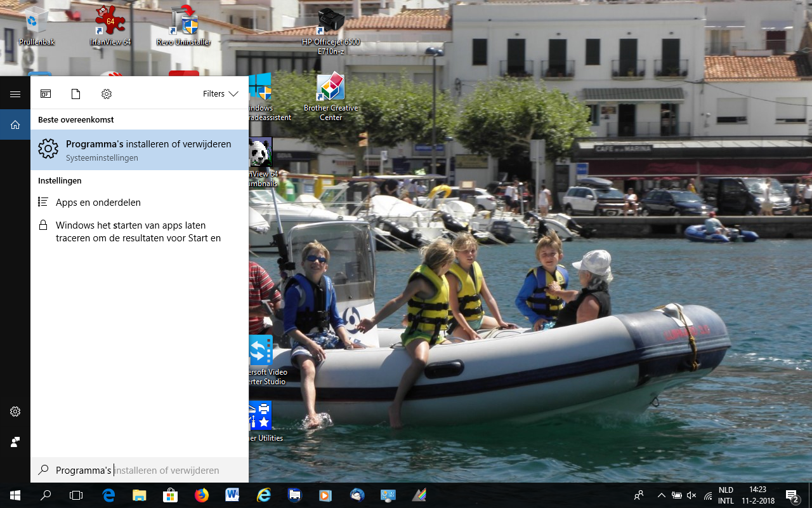The height and width of the screenshot is (508, 812).
Task: Open the feedback icon in search sidebar
Action: click(15, 442)
